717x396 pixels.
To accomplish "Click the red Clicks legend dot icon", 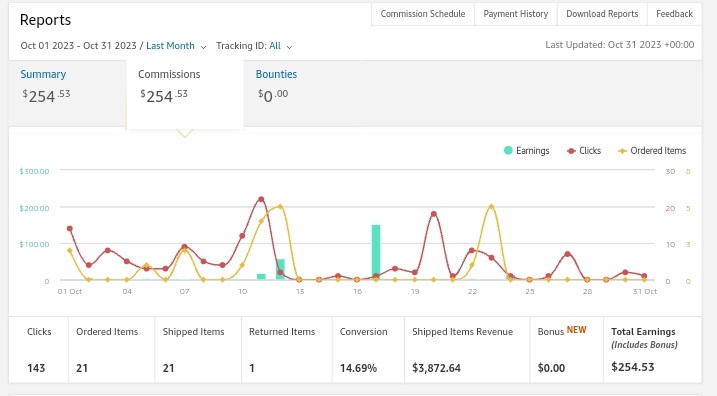I will click(571, 151).
